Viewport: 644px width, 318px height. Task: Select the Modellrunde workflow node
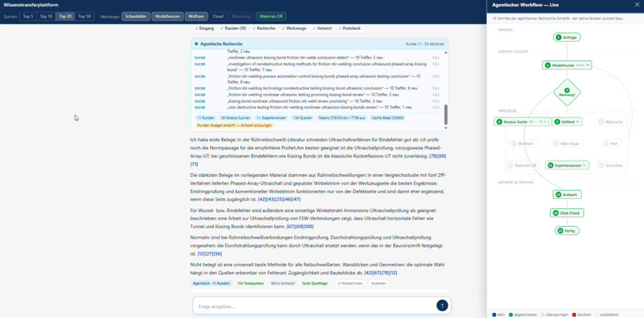click(567, 65)
